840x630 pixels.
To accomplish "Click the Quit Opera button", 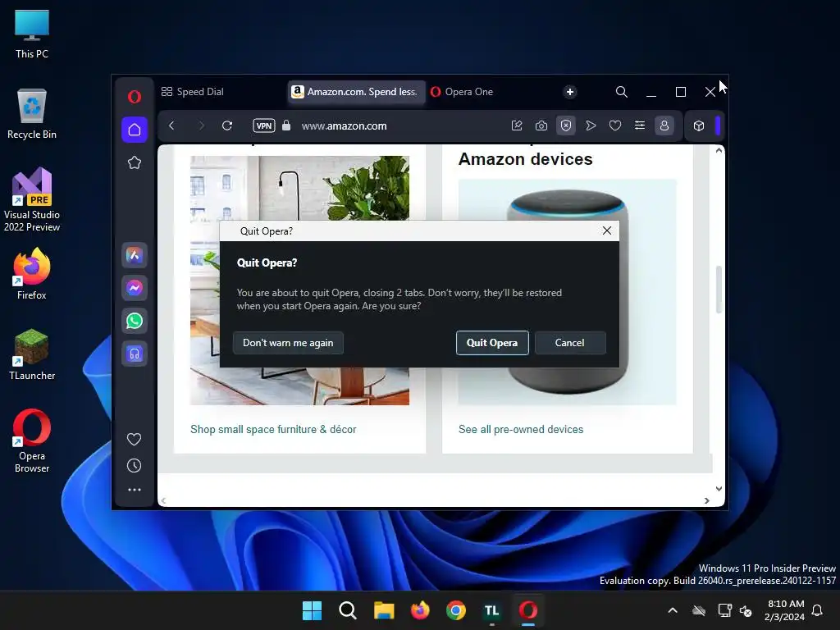I will coord(492,343).
